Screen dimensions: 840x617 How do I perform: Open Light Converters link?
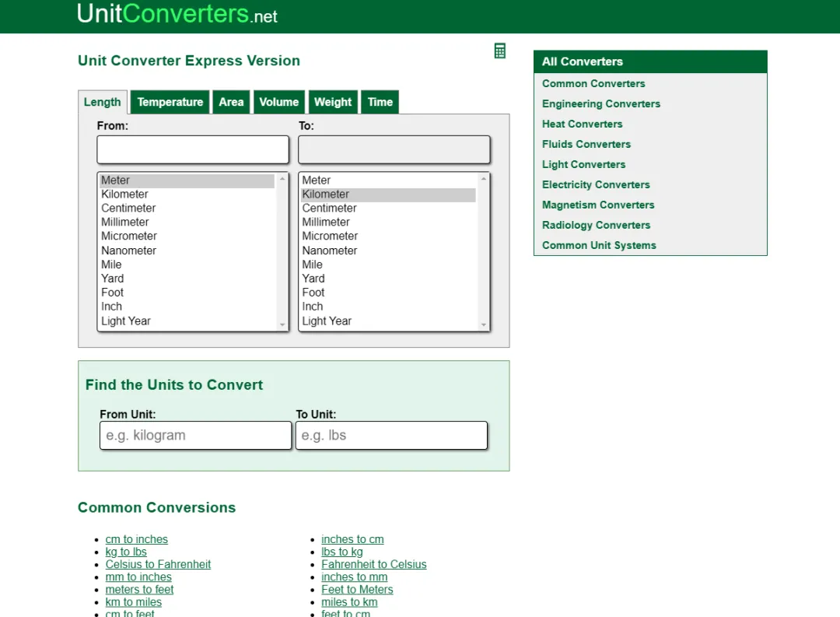583,165
